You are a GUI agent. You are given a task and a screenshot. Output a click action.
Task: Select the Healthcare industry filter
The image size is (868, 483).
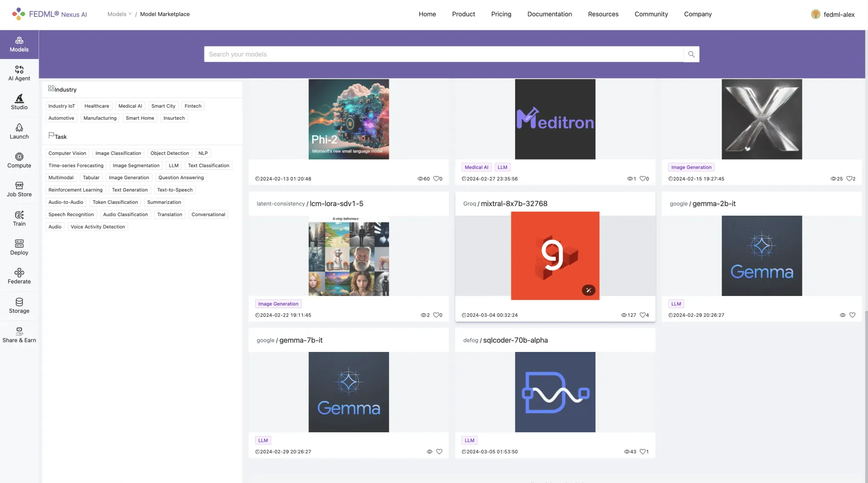point(97,106)
